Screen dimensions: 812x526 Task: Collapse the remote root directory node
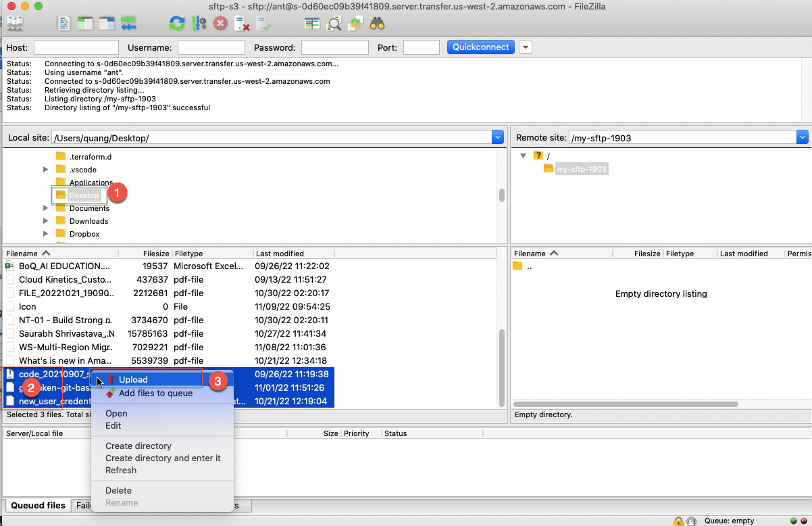523,156
